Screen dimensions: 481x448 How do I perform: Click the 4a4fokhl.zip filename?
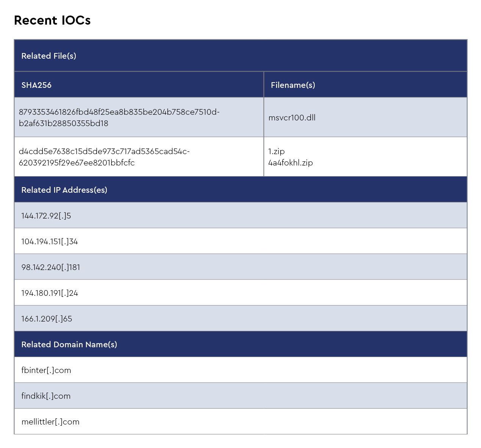pyautogui.click(x=290, y=163)
